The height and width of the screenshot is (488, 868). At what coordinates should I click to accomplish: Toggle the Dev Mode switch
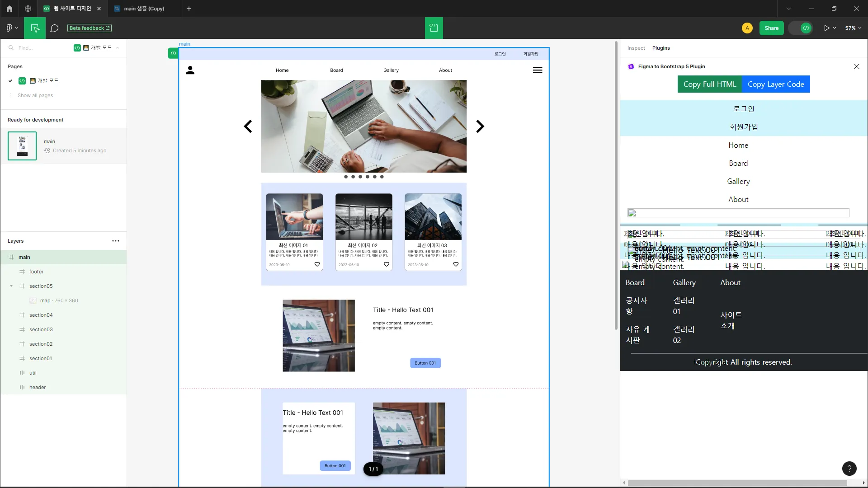[x=801, y=28]
